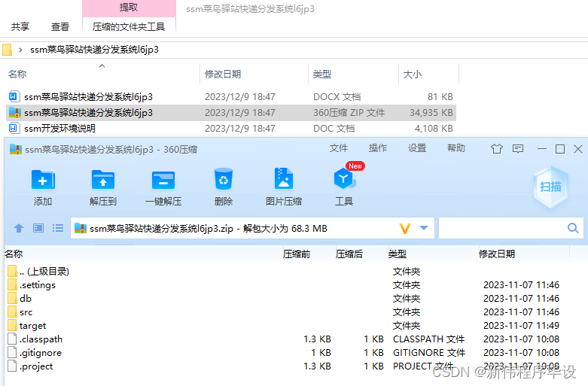The width and height of the screenshot is (588, 386).
Task: Click the 删除 (Delete) recycle icon
Action: pos(224,179)
